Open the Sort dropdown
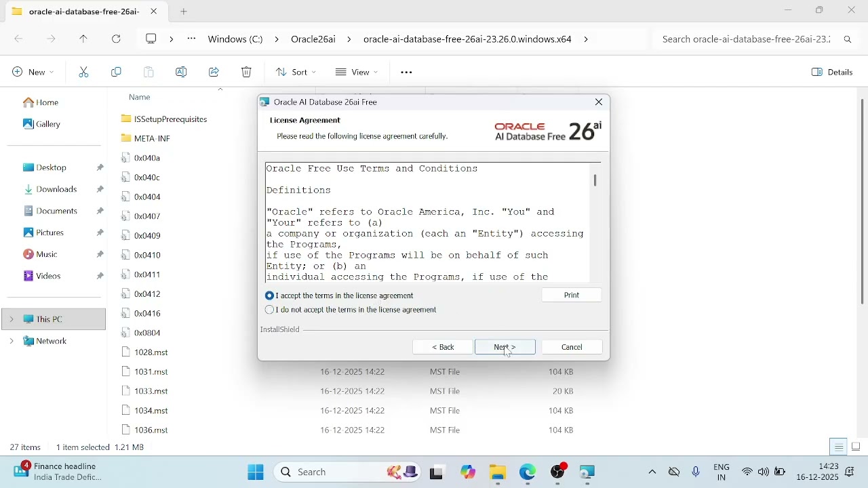Image resolution: width=868 pixels, height=488 pixels. pyautogui.click(x=296, y=73)
